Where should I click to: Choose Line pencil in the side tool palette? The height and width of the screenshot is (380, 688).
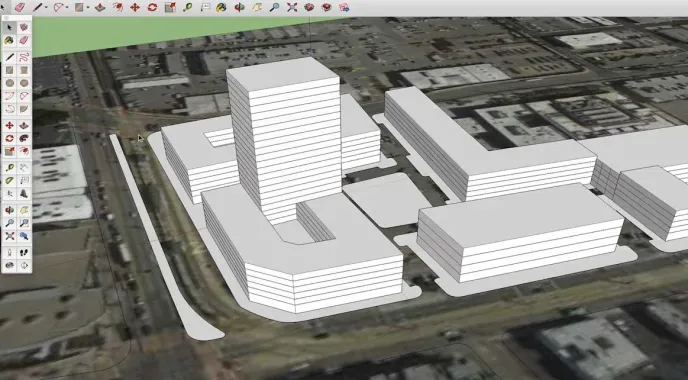10,57
